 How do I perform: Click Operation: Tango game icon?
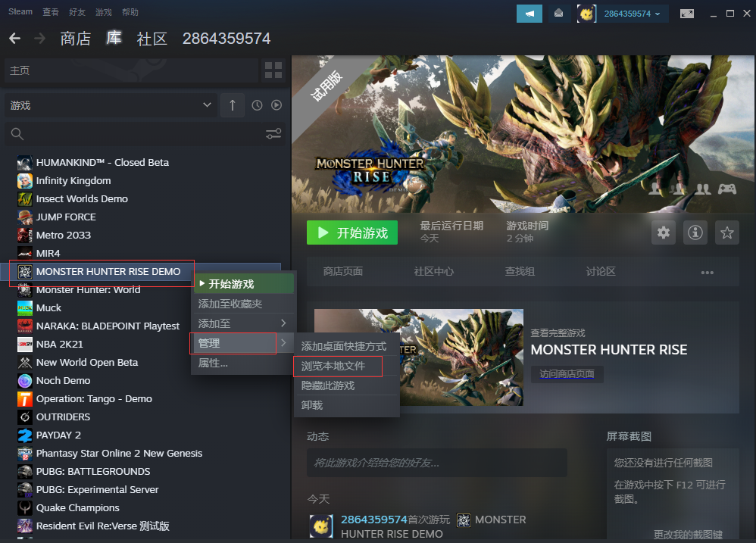(x=24, y=399)
